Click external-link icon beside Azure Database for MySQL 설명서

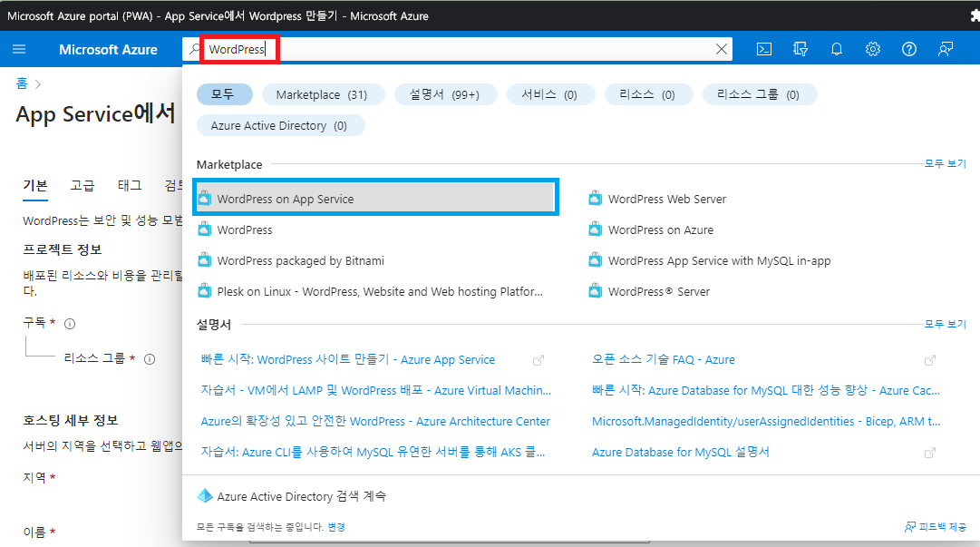930,453
